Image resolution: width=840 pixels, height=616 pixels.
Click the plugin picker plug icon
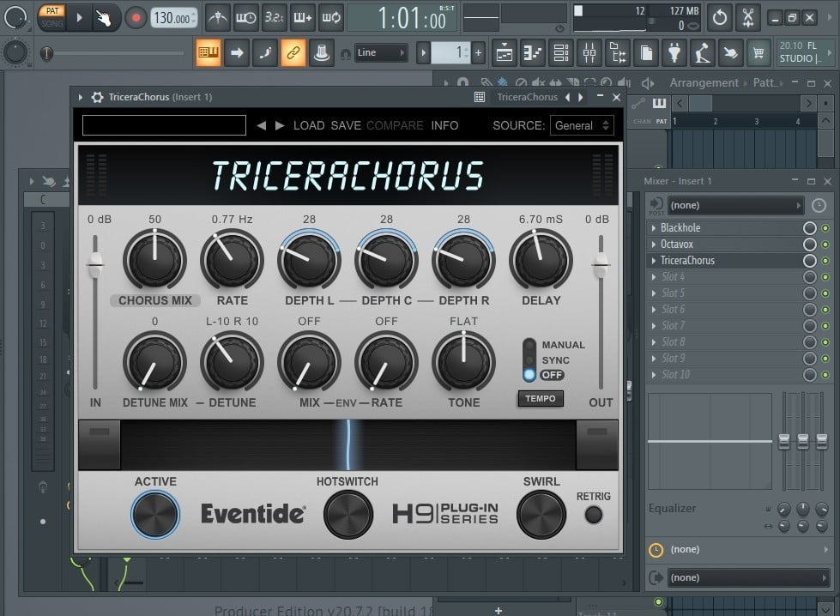point(674,52)
